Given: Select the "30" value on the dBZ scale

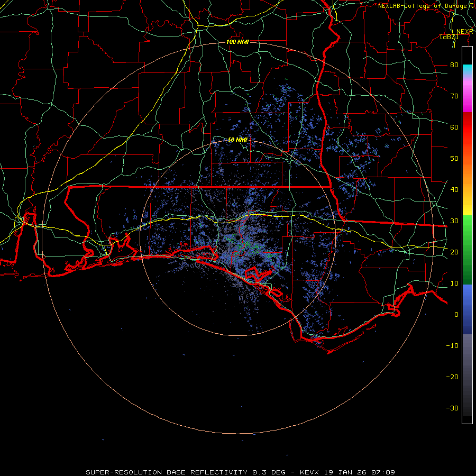Looking at the screenshot, I should tap(454, 221).
